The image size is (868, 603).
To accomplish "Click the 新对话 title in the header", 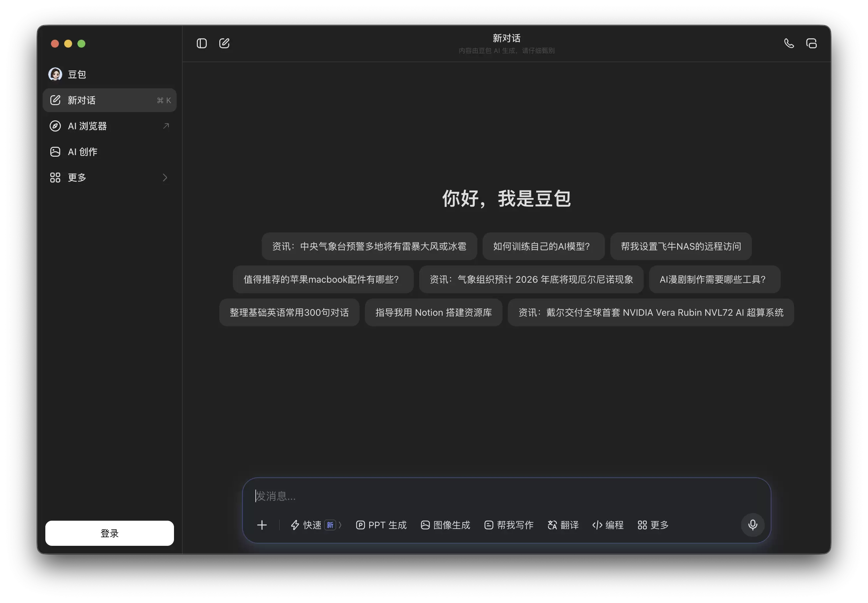I will coord(506,38).
